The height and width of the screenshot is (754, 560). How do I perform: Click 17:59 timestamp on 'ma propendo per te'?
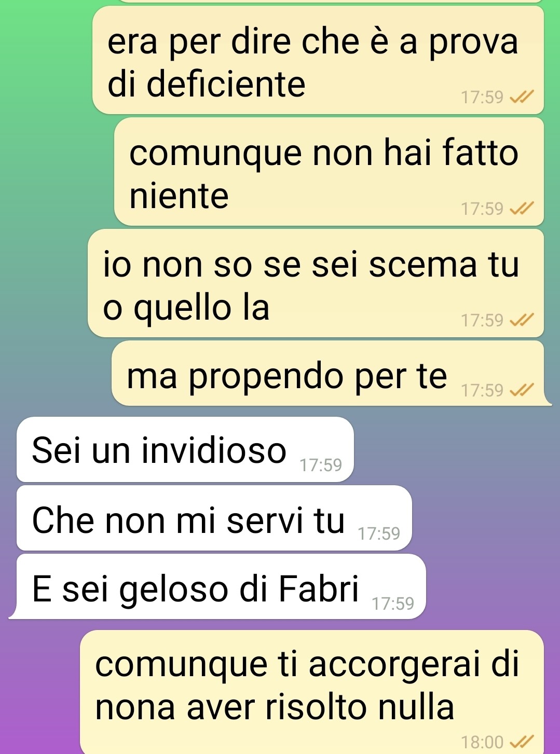(x=482, y=390)
